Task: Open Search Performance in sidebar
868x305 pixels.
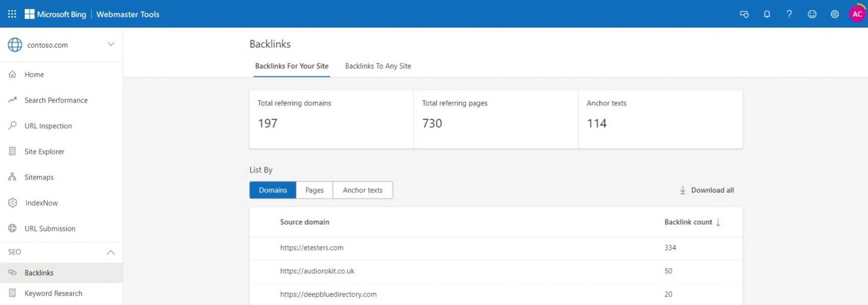Action: point(56,100)
